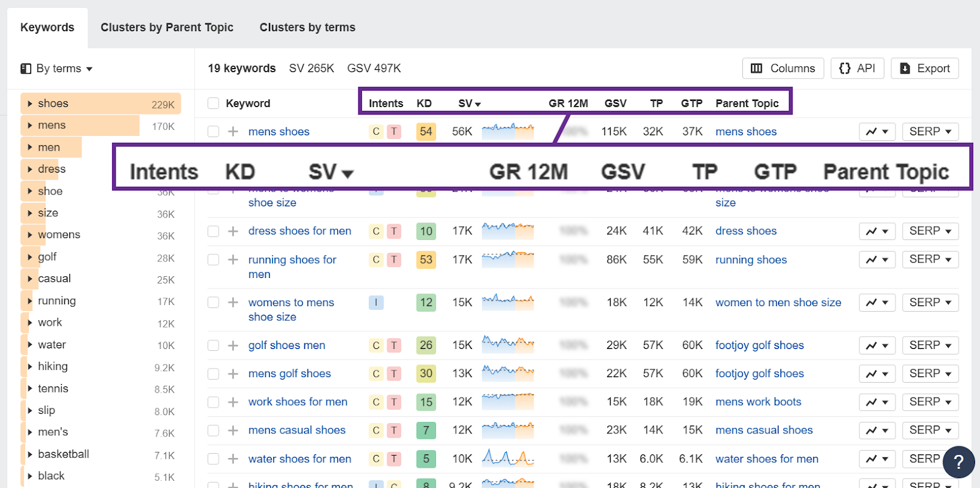This screenshot has height=488, width=980.
Task: Add 'womens to mens shoe size' plus icon
Action: (233, 302)
